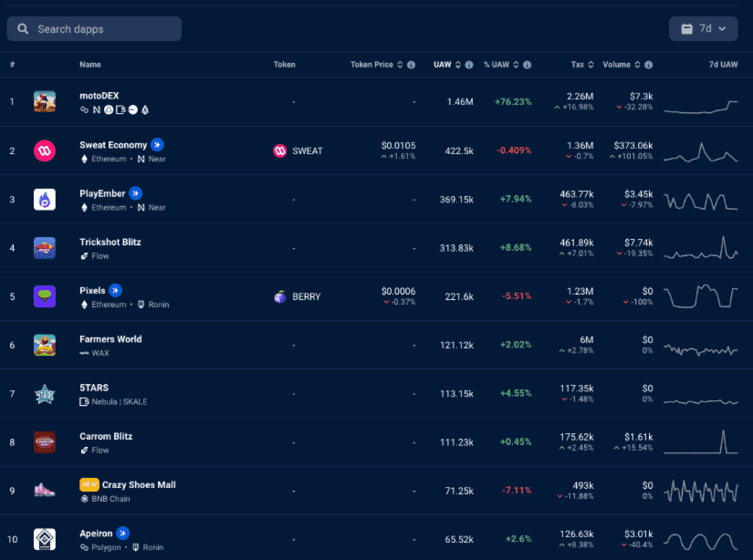The height and width of the screenshot is (560, 753).
Task: Click Sweat Economy token price $0.0105
Action: click(x=399, y=145)
